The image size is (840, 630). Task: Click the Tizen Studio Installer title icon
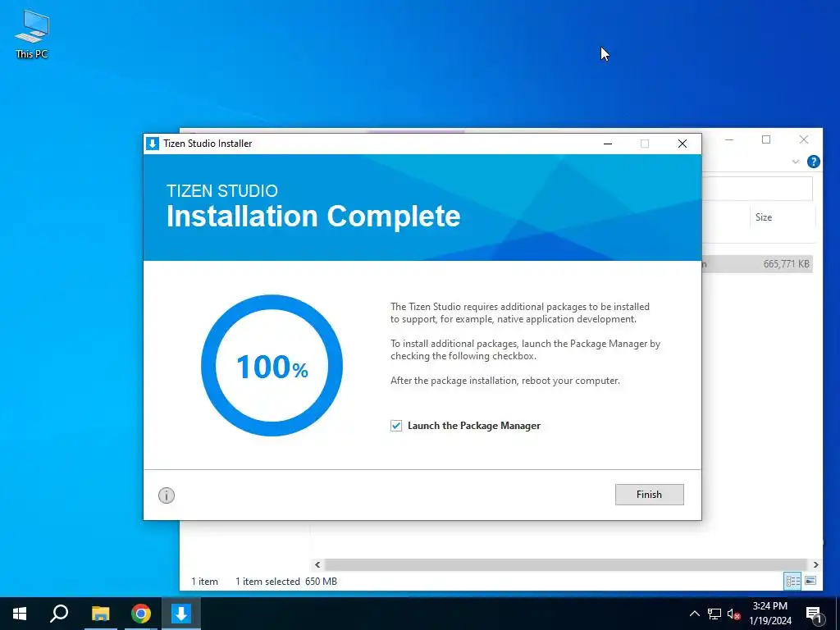pyautogui.click(x=153, y=144)
